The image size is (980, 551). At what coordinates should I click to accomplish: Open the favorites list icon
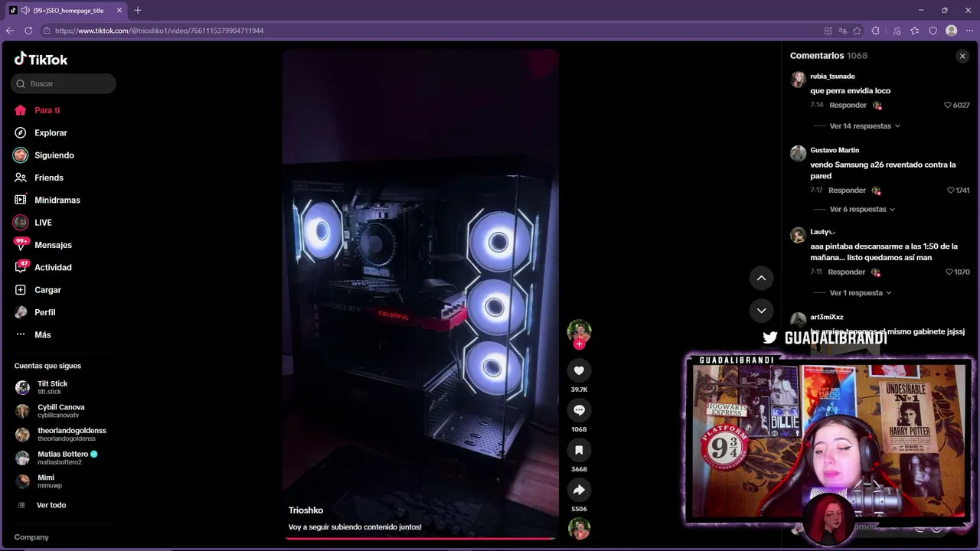pos(915,31)
